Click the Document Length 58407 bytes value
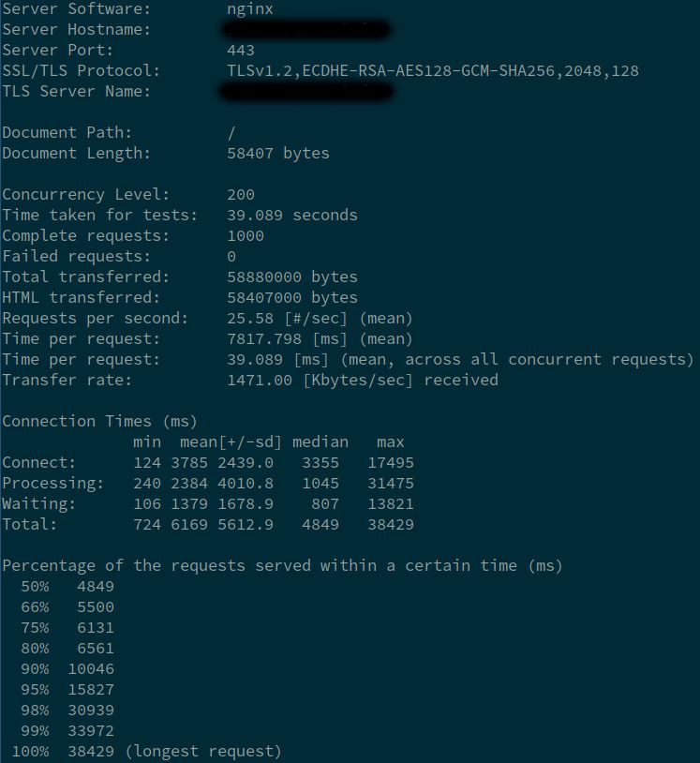This screenshot has width=700, height=763. 278,154
